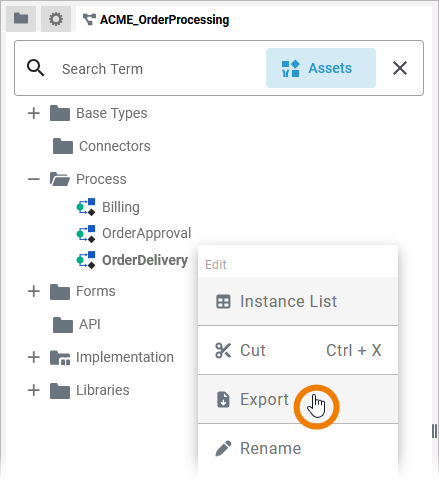The height and width of the screenshot is (480, 439).
Task: Select Rename in the context menu
Action: point(298,448)
